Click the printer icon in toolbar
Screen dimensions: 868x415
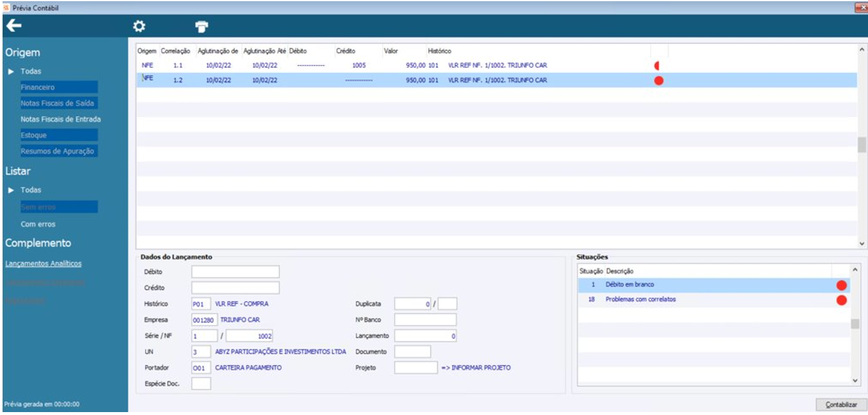click(x=202, y=26)
